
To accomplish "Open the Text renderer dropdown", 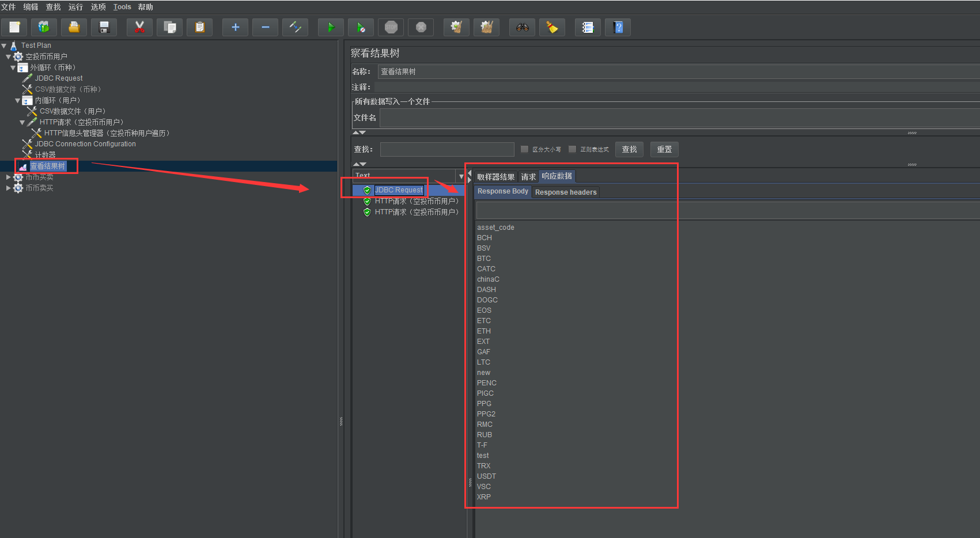I will point(461,176).
